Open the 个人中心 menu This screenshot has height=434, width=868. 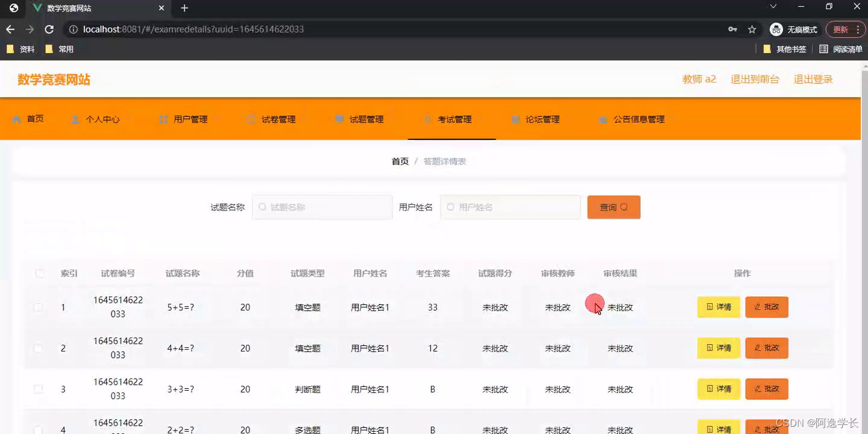[95, 119]
